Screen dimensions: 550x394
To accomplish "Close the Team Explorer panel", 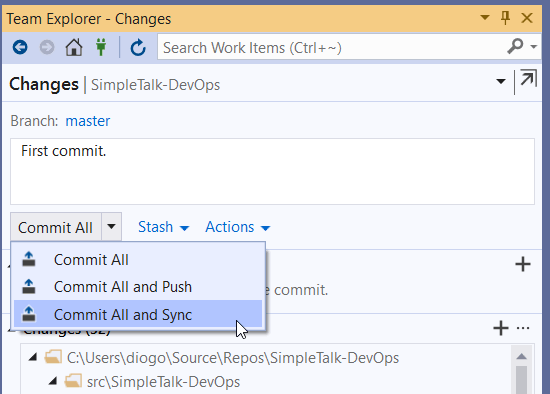I will click(527, 18).
